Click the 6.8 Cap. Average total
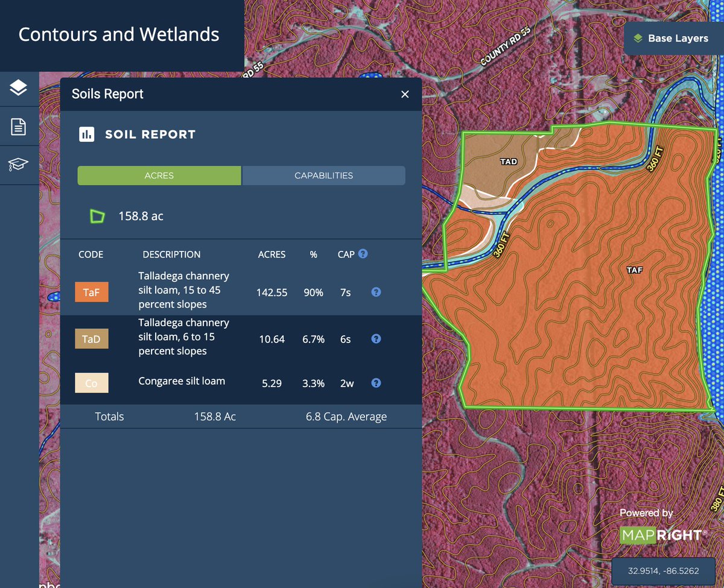The width and height of the screenshot is (724, 588). point(346,417)
